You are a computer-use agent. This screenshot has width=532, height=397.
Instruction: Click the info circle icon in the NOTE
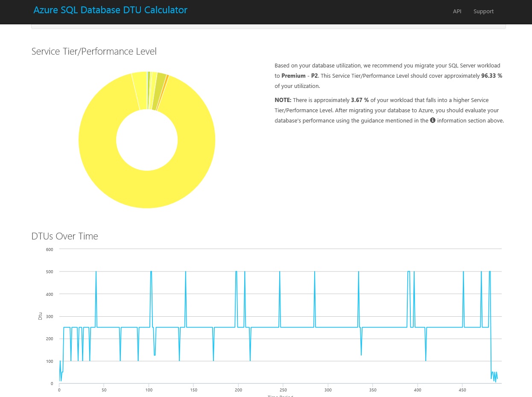tap(433, 120)
